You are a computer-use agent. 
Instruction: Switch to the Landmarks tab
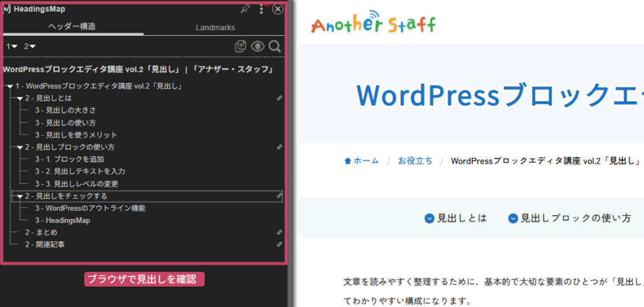coord(215,28)
